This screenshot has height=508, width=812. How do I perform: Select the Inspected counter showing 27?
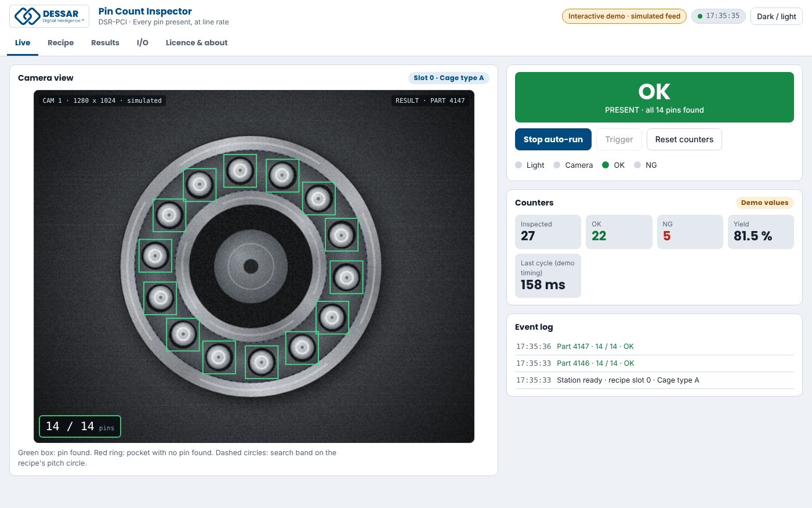click(548, 232)
